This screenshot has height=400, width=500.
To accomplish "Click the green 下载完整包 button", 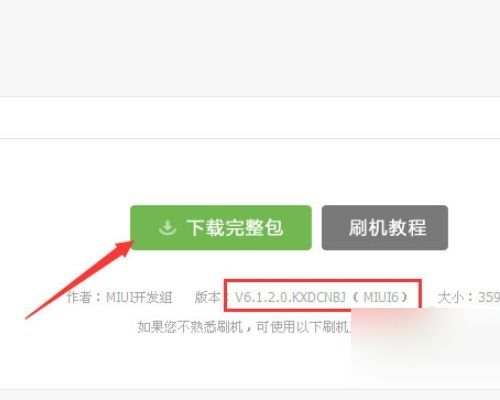I will coord(221,228).
